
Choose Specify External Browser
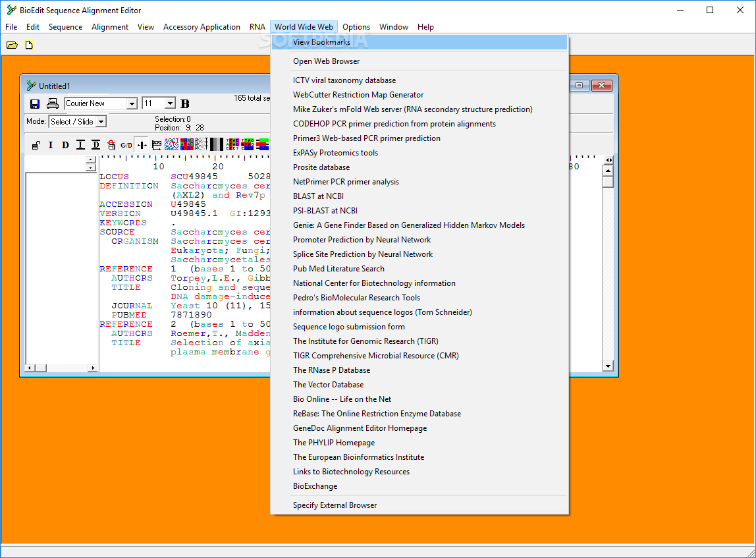pos(419,505)
